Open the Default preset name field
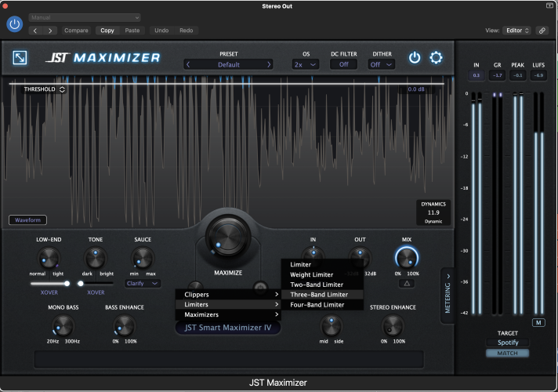 click(x=229, y=64)
